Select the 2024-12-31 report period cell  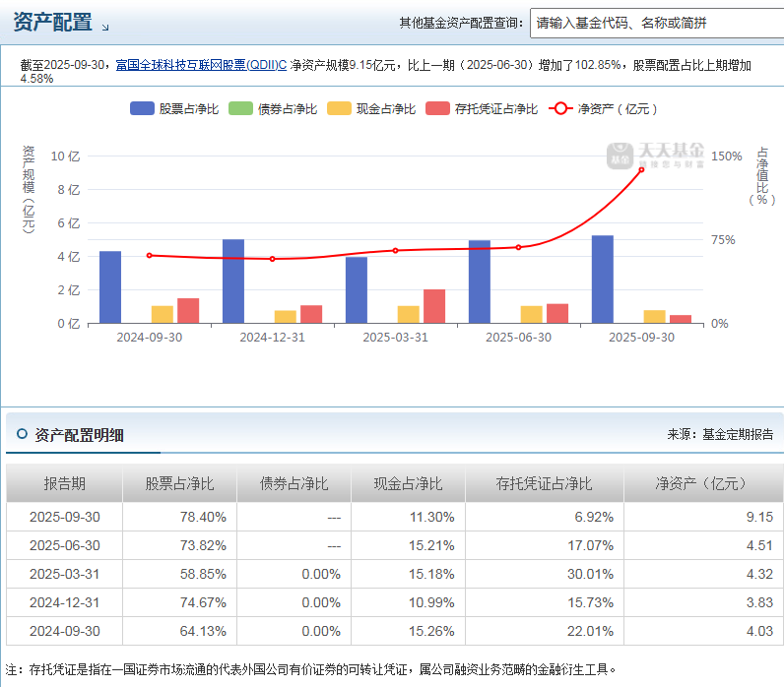(64, 602)
